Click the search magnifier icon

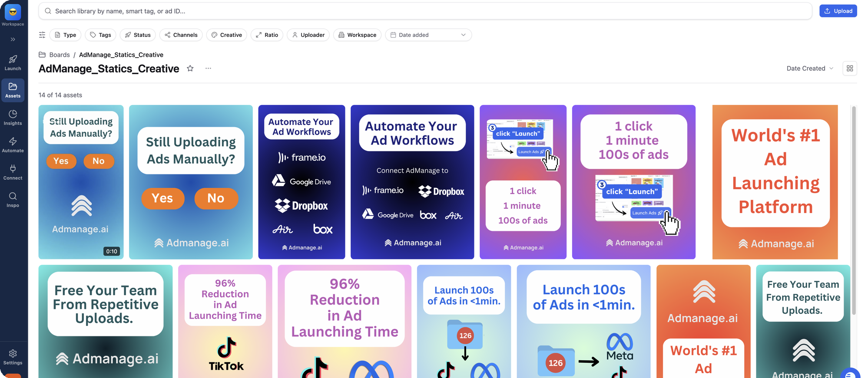(48, 11)
